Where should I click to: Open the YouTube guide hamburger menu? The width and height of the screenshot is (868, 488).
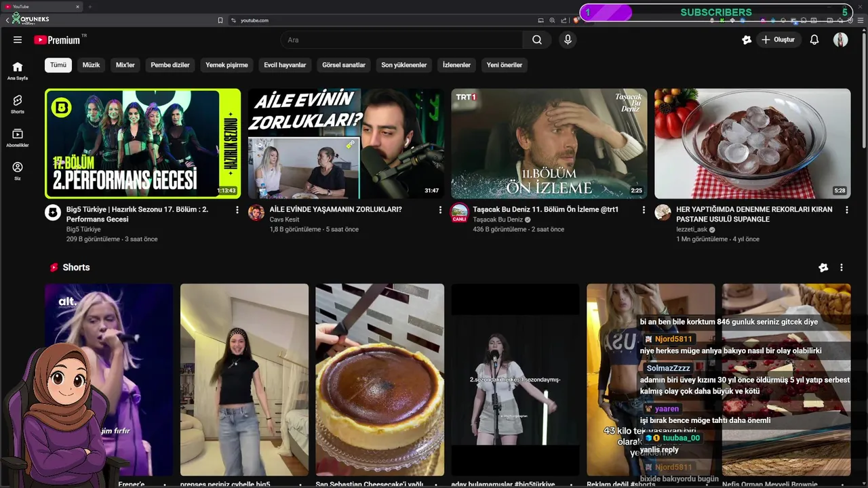click(18, 40)
